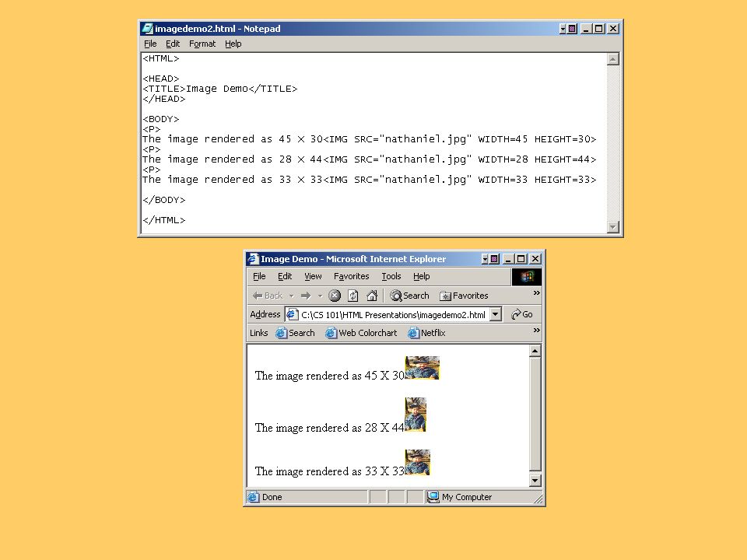Click the Back button in Internet Explorer
Viewport: 747px width, 560px height.
coord(267,296)
